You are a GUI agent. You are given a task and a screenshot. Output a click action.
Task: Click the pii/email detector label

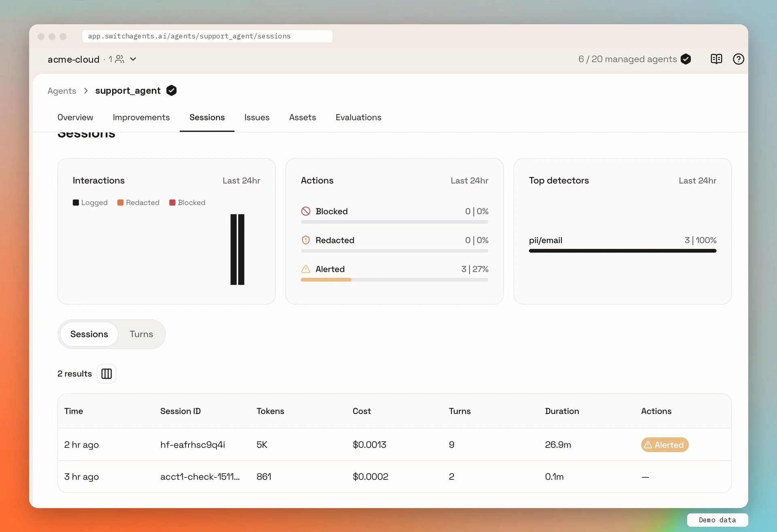click(x=546, y=240)
